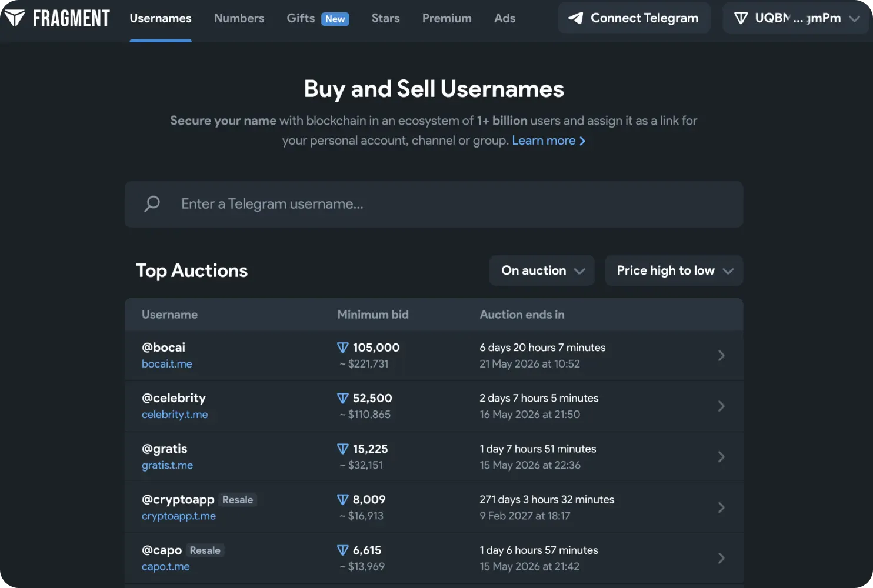Visit the gratis.t.me link

168,465
